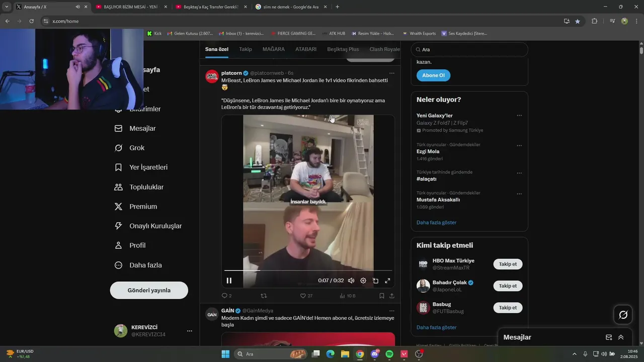The width and height of the screenshot is (644, 362).
Task: Switch to Clash Royale tab
Action: tap(384, 49)
